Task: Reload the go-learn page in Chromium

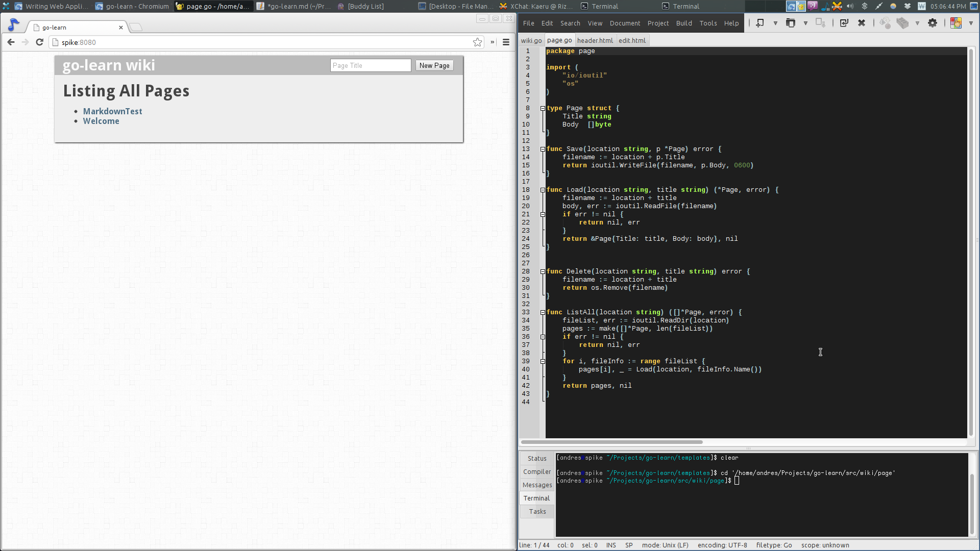Action: point(39,42)
